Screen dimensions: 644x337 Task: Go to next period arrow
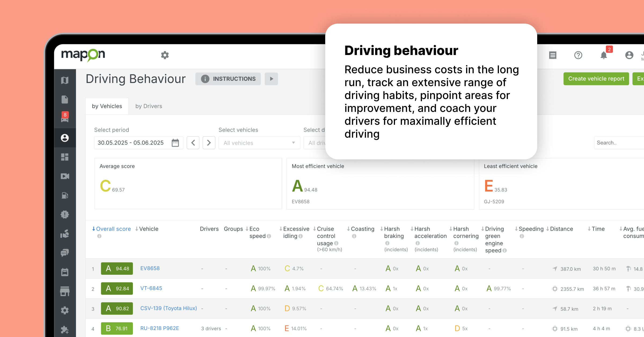[x=209, y=143]
